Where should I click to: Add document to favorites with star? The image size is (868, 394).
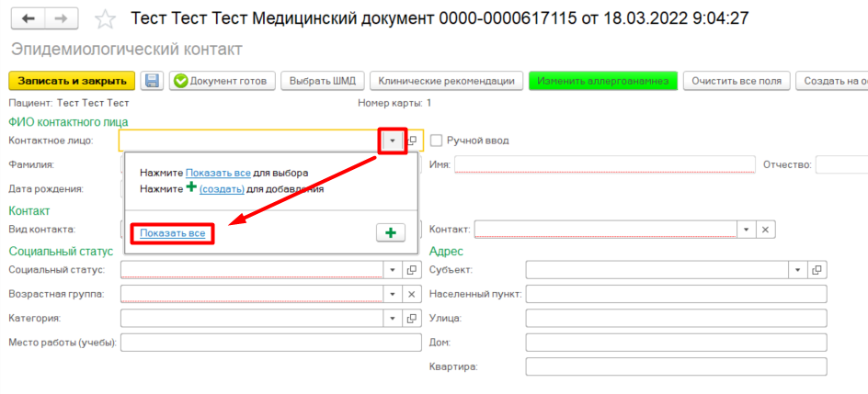tap(106, 19)
